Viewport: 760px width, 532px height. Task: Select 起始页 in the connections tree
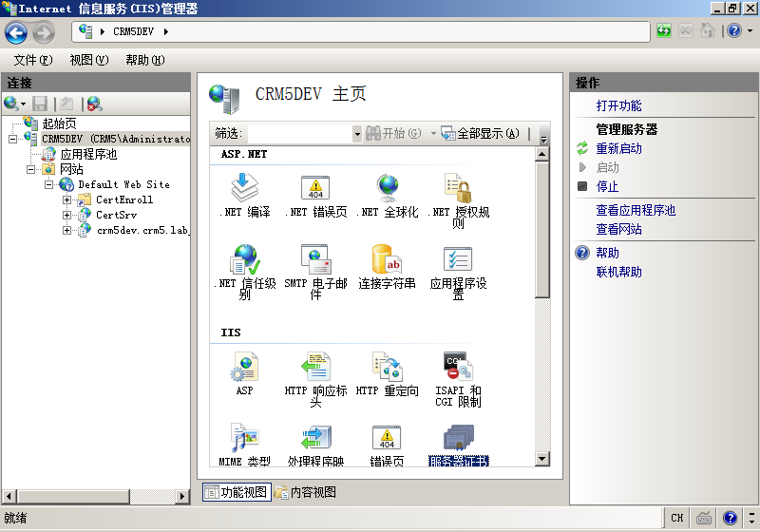tap(59, 123)
